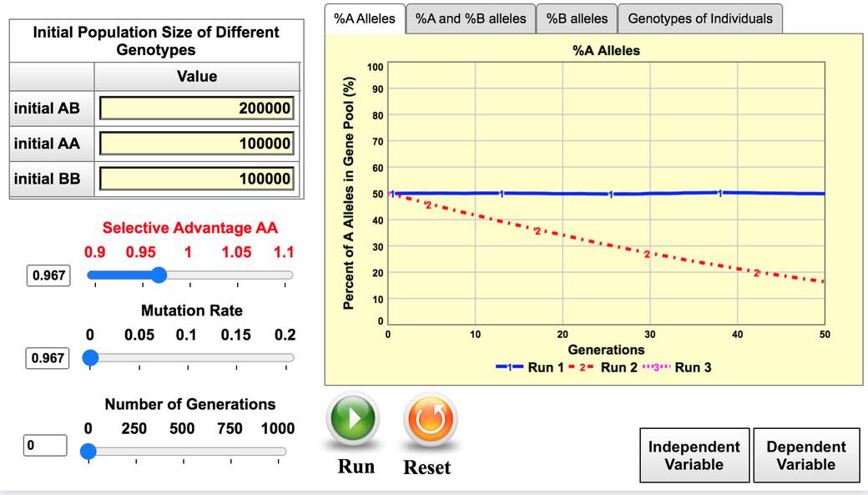868x495 pixels.
Task: Click the Selective Advantage value box
Action: point(49,275)
